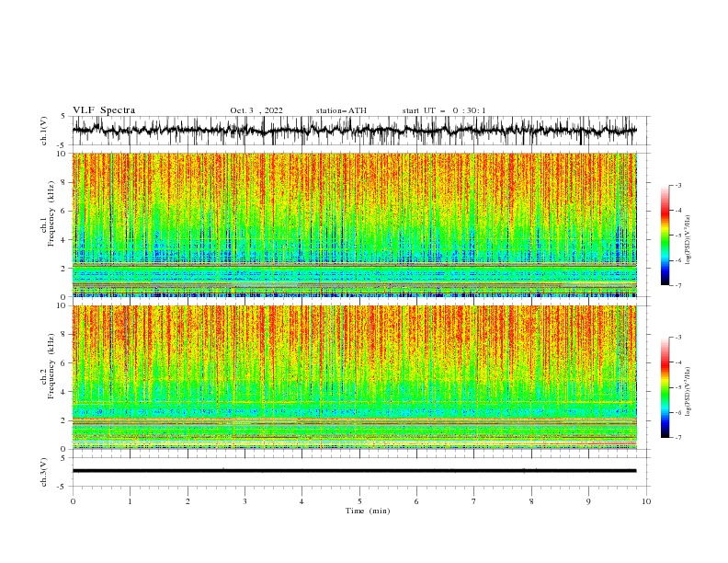728x563 pixels.
Task: Click the ch.2 frequency axis "6" tick
Action: (64, 363)
